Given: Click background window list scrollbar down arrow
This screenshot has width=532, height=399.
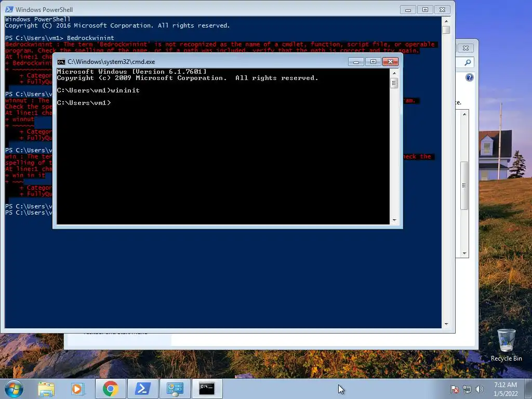Looking at the screenshot, I should tap(464, 254).
